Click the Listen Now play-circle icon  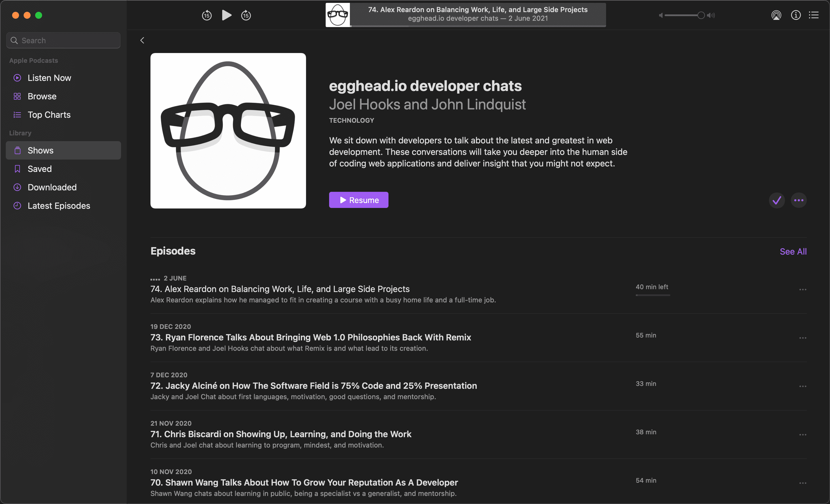coord(17,78)
